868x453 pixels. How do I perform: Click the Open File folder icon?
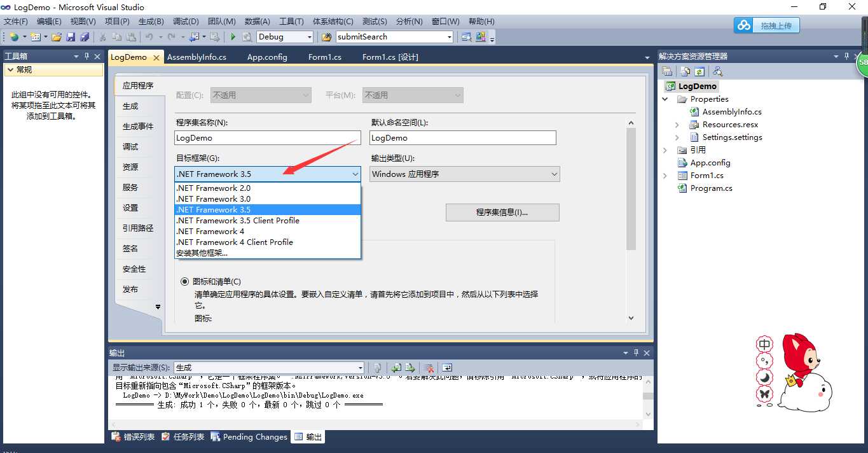pos(57,37)
